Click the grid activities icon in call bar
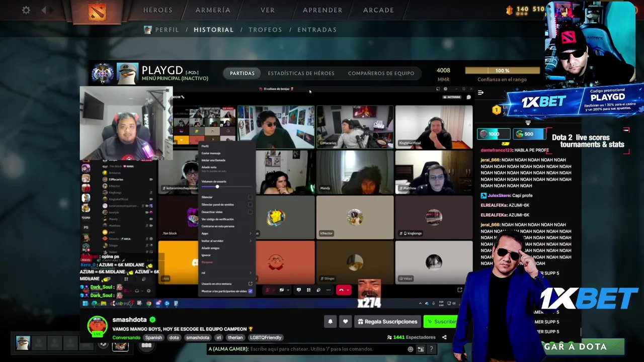 click(x=308, y=290)
